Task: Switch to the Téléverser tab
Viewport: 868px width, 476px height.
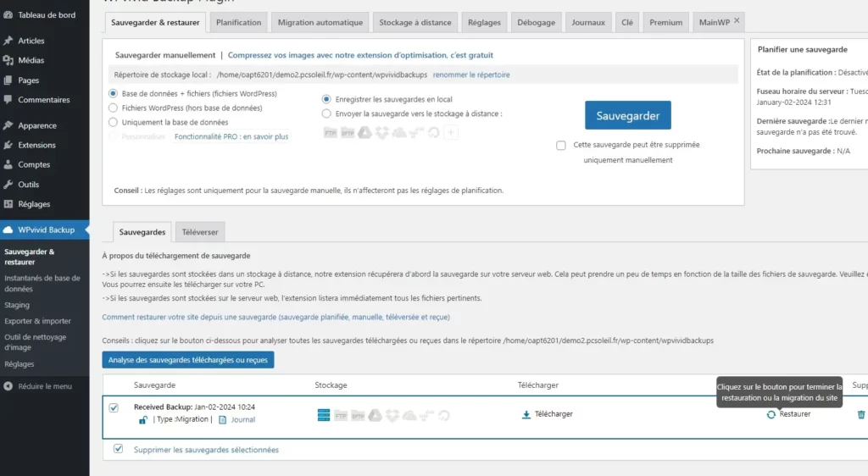Action: pyautogui.click(x=200, y=232)
